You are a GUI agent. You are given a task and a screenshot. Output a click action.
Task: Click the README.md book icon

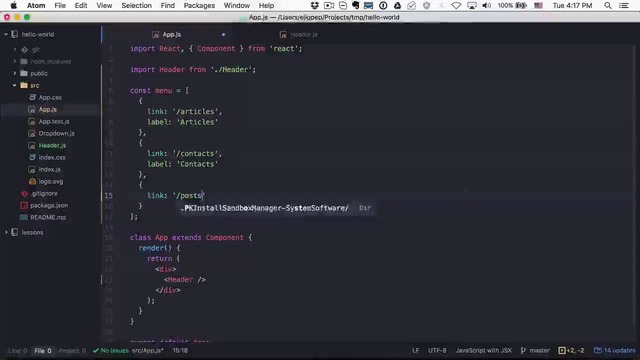tap(24, 218)
